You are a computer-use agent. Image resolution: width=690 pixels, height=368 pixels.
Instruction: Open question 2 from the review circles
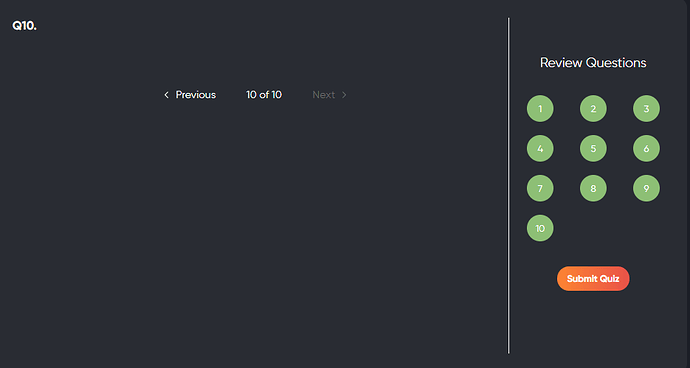tap(593, 109)
